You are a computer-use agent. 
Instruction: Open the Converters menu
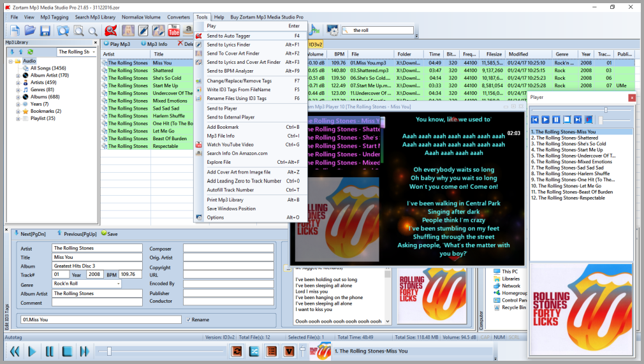click(179, 17)
